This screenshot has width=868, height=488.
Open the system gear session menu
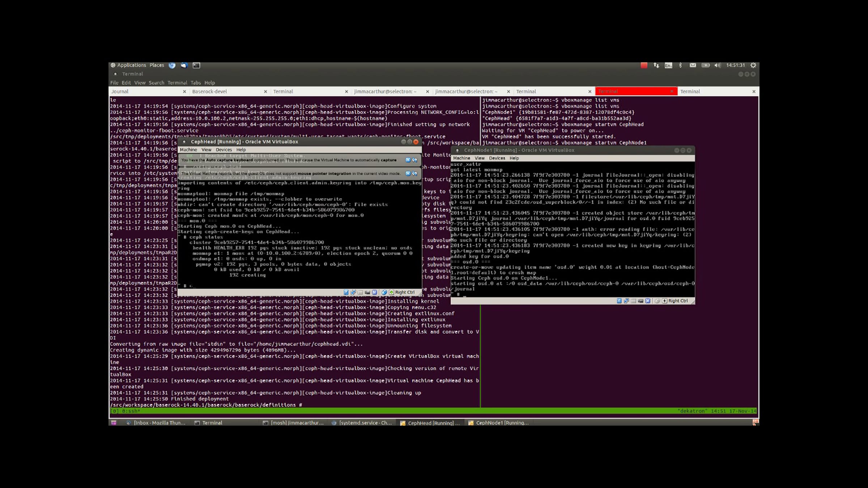click(x=753, y=65)
